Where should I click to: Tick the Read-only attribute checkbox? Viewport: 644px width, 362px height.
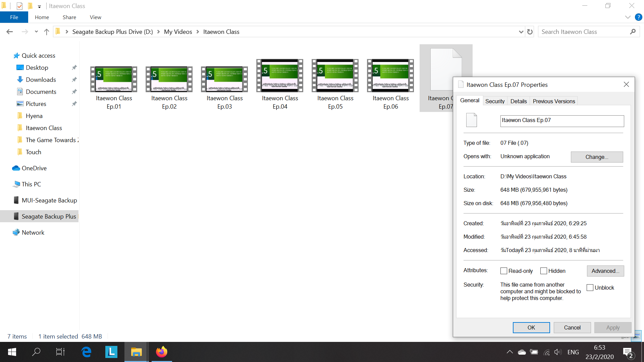504,271
